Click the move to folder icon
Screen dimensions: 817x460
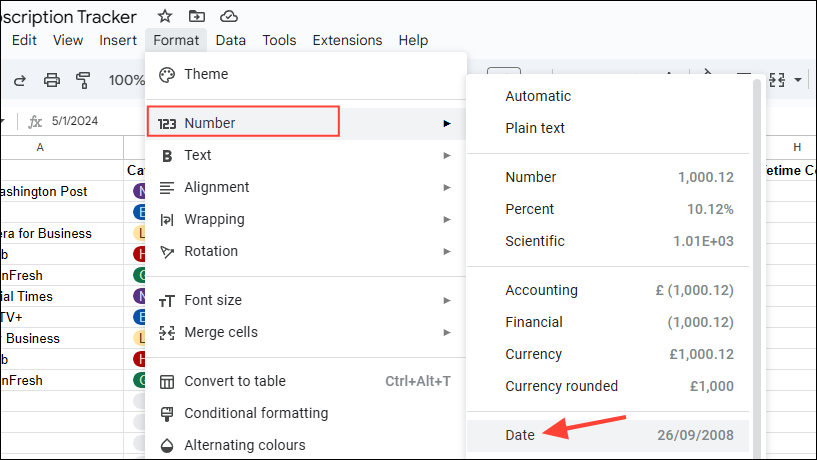(x=196, y=17)
